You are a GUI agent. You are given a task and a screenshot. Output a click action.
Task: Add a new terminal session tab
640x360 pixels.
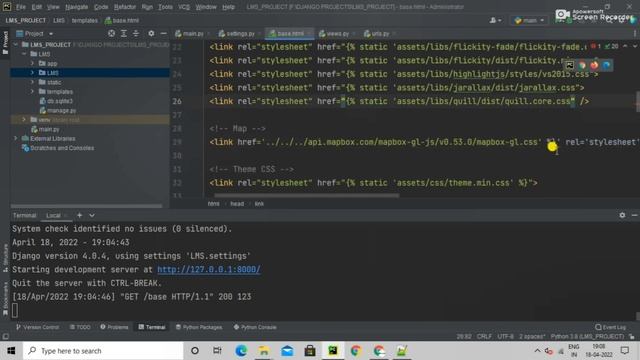[80, 215]
